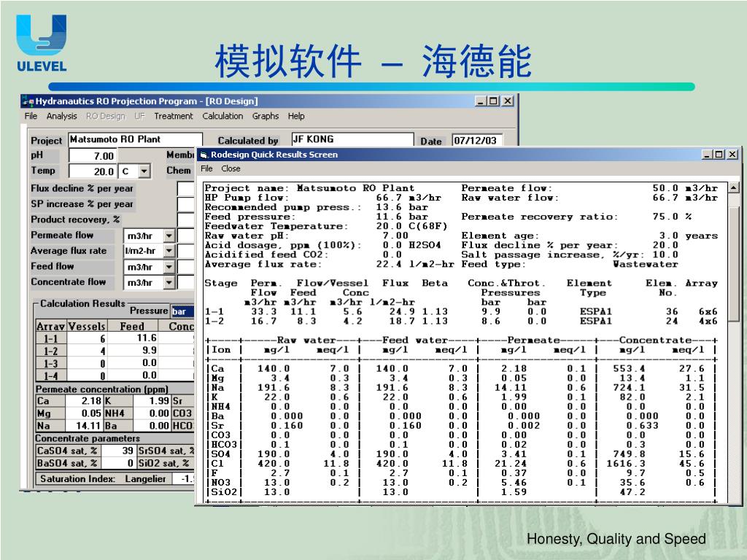
Task: Click 'Recommended pump press.' line in results
Action: click(x=317, y=207)
